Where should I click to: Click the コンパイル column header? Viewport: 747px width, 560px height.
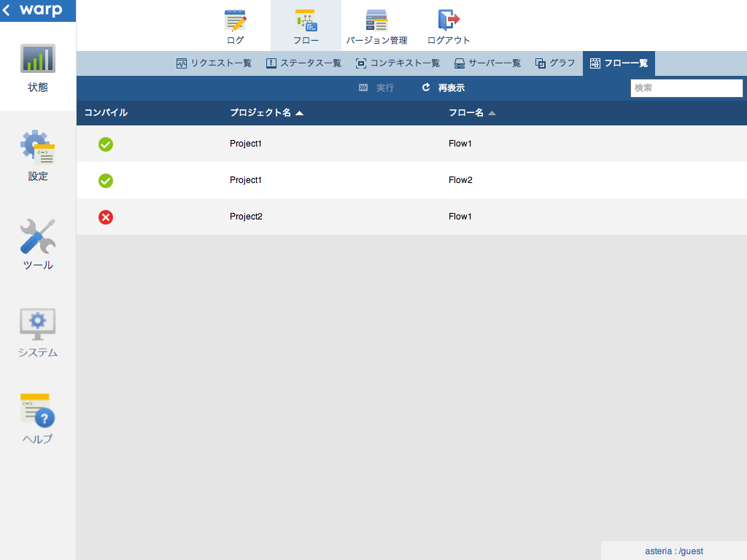(x=106, y=113)
